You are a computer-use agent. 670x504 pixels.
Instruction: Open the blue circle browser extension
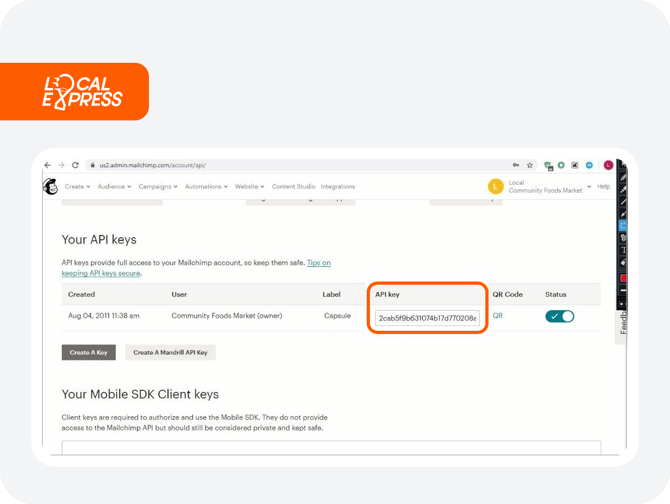tap(589, 165)
